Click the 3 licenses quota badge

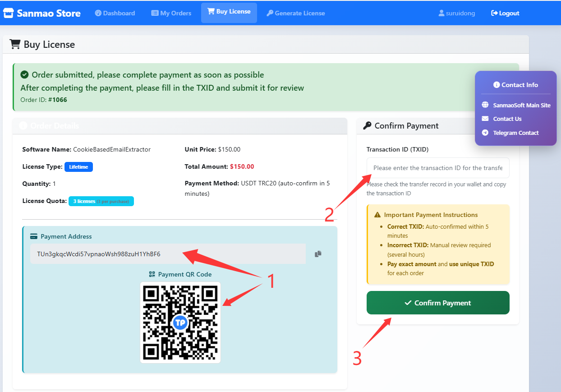(101, 201)
